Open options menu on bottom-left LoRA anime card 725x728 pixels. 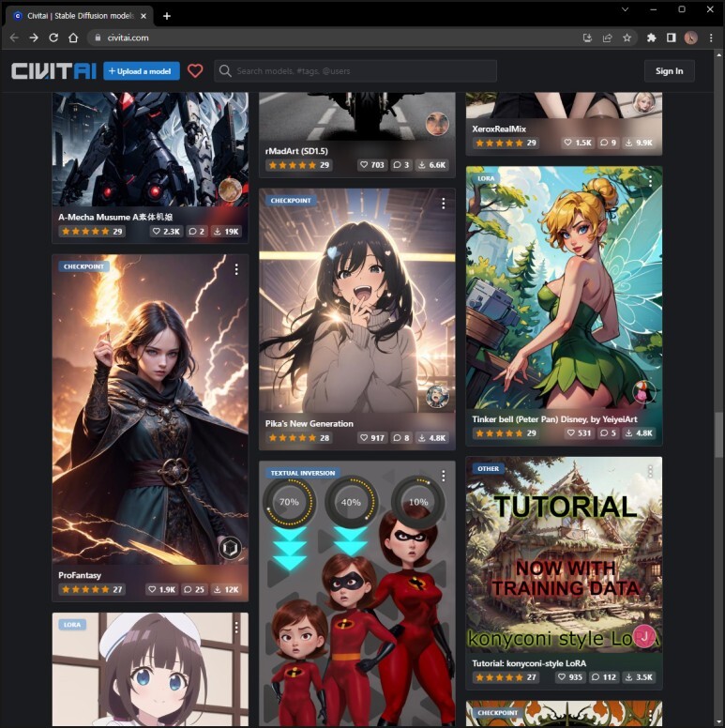pyautogui.click(x=236, y=628)
